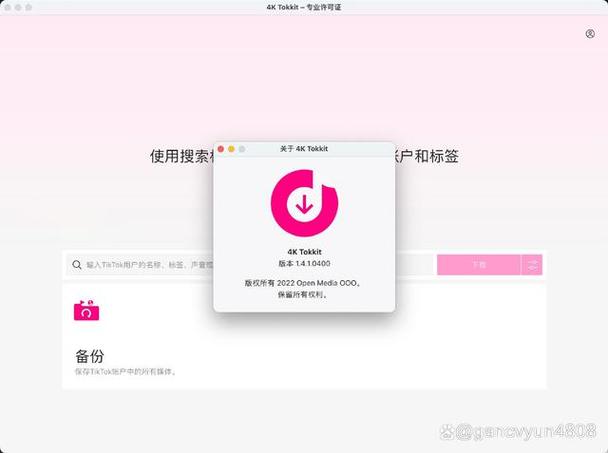Click the pink 下载 download button

pyautogui.click(x=479, y=265)
